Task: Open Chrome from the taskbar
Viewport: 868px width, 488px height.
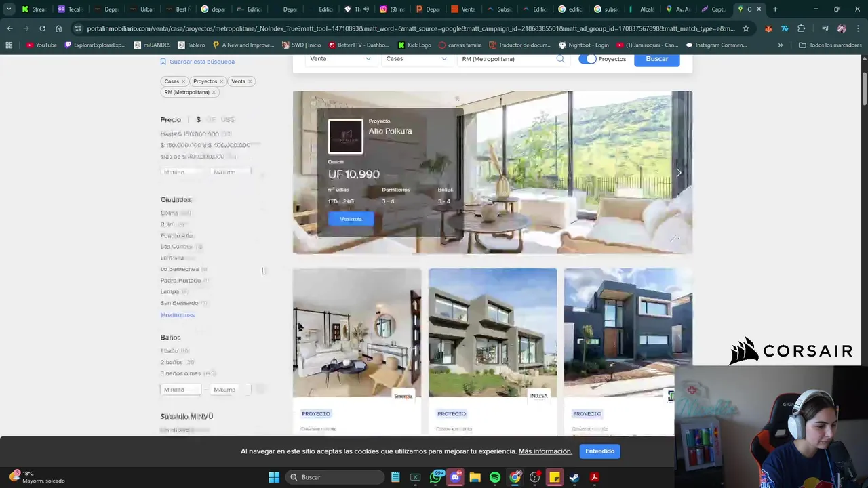Action: [515, 477]
